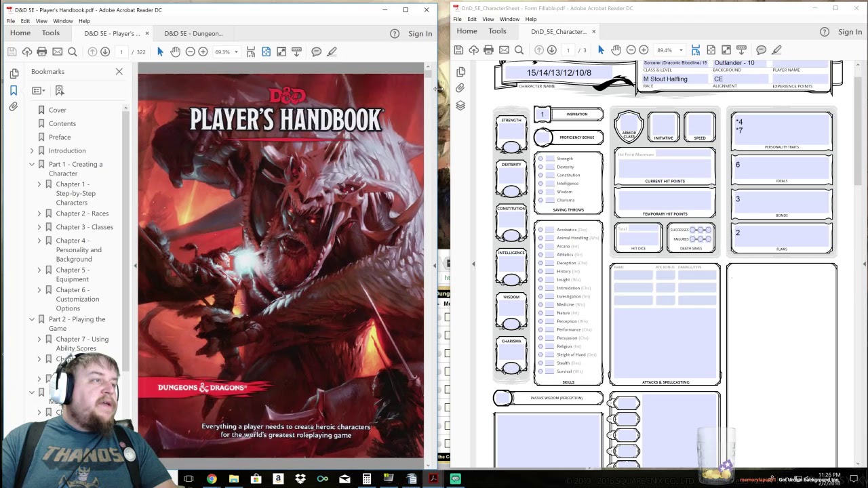
Task: Open the Calculator from the taskbar
Action: pyautogui.click(x=367, y=479)
